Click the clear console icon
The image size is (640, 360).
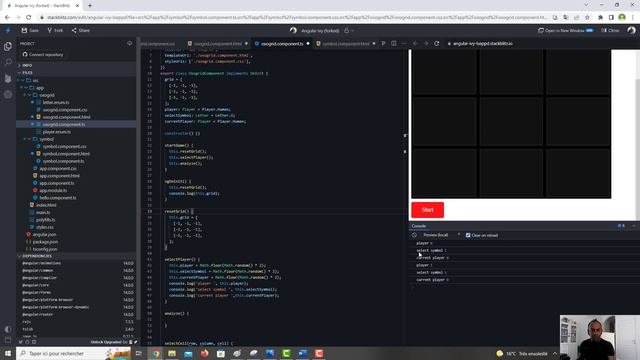point(414,235)
